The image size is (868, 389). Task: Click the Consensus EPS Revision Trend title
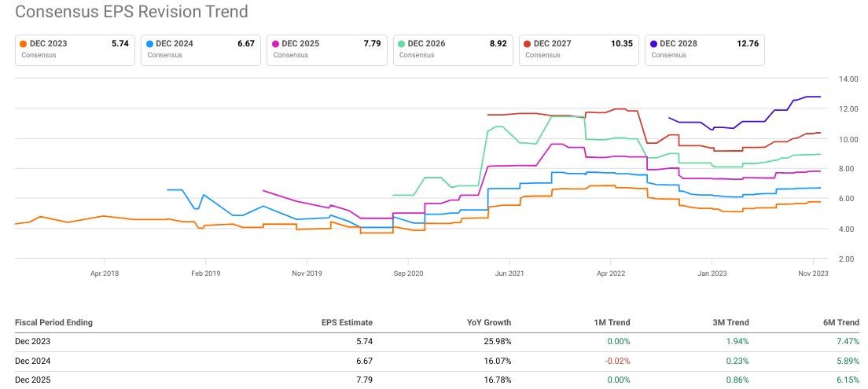tap(131, 12)
